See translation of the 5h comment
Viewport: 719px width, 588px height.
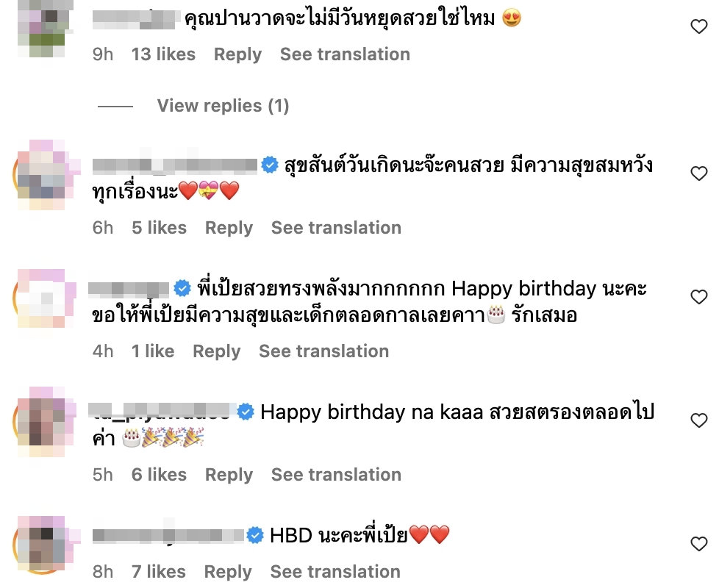[x=336, y=475]
